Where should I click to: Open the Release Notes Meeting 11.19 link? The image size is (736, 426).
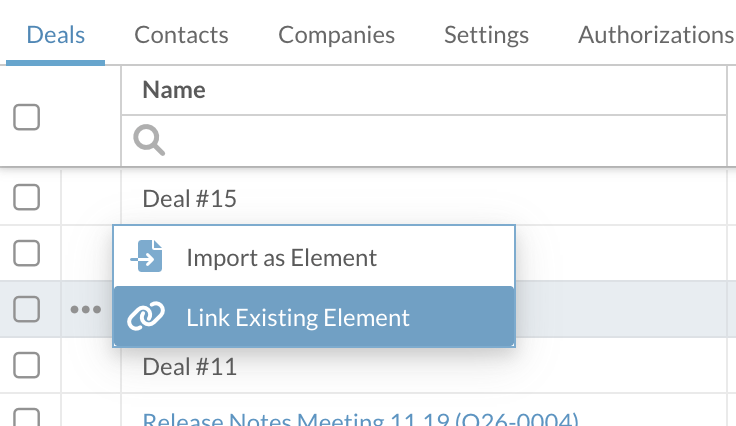(360, 419)
